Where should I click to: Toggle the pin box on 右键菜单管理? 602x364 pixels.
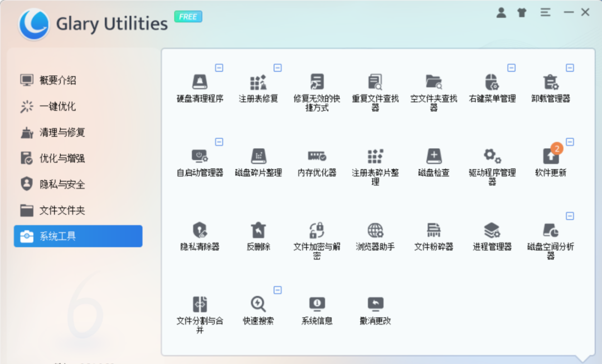511,68
